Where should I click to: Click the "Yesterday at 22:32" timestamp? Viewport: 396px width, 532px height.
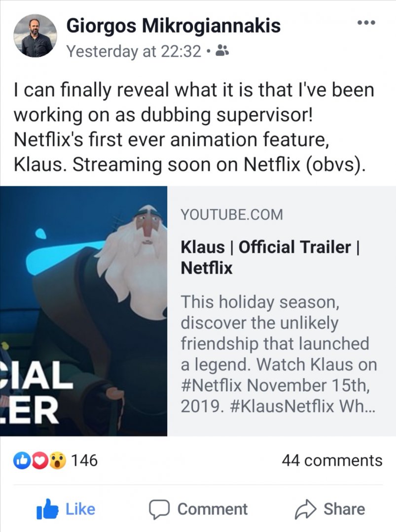[134, 51]
